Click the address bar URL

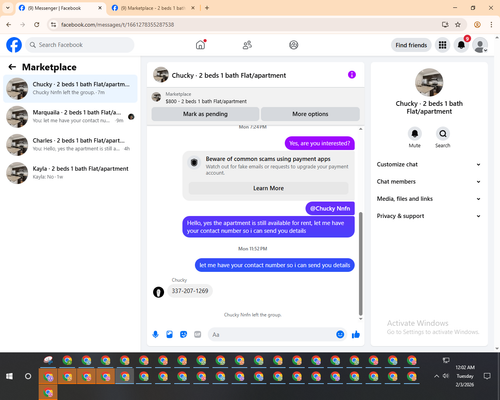(117, 25)
